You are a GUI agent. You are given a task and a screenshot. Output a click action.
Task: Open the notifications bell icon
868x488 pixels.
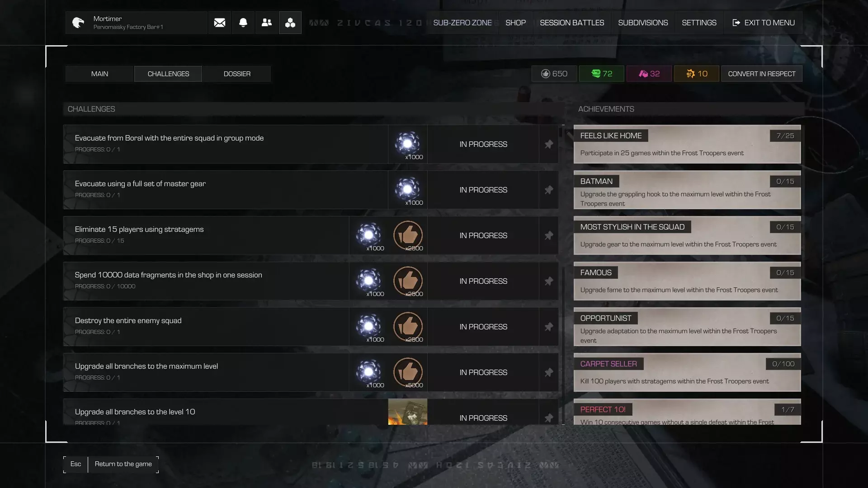[243, 23]
